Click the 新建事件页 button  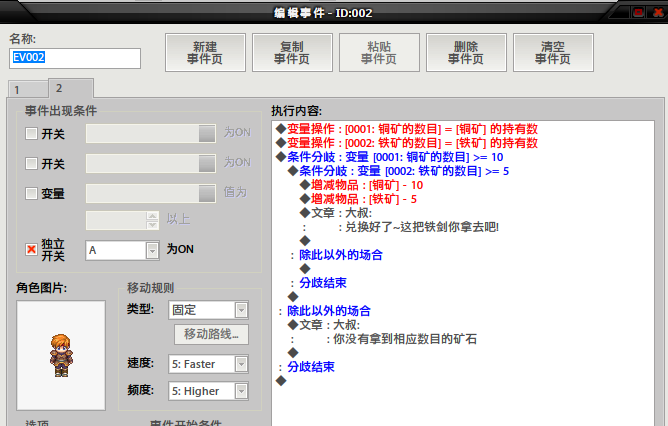click(x=205, y=53)
